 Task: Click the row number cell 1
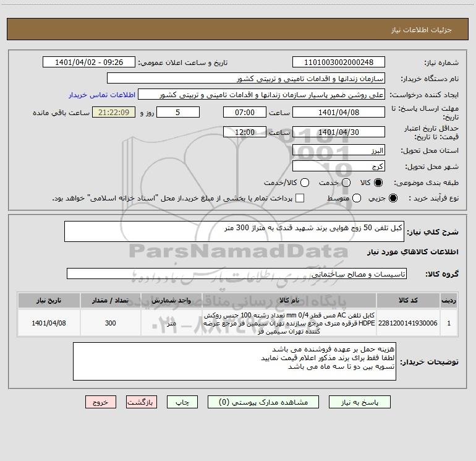[x=449, y=323]
